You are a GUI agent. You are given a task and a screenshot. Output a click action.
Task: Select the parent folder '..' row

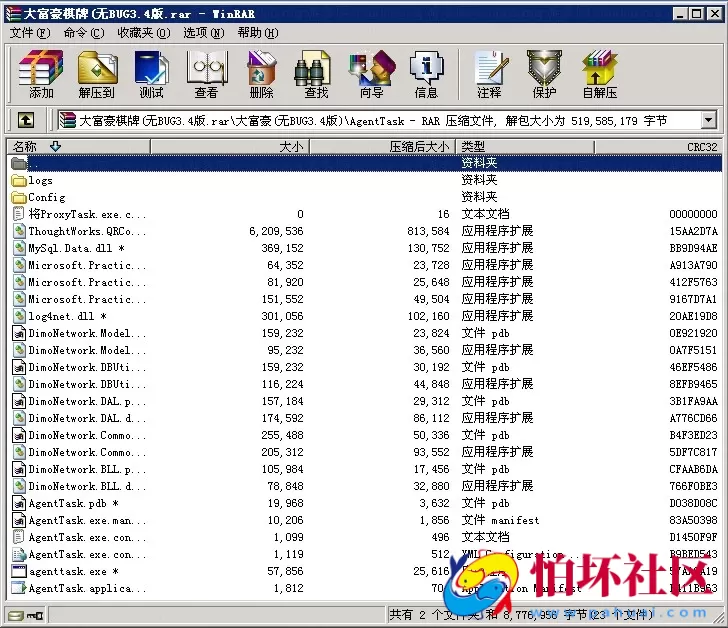(364, 163)
